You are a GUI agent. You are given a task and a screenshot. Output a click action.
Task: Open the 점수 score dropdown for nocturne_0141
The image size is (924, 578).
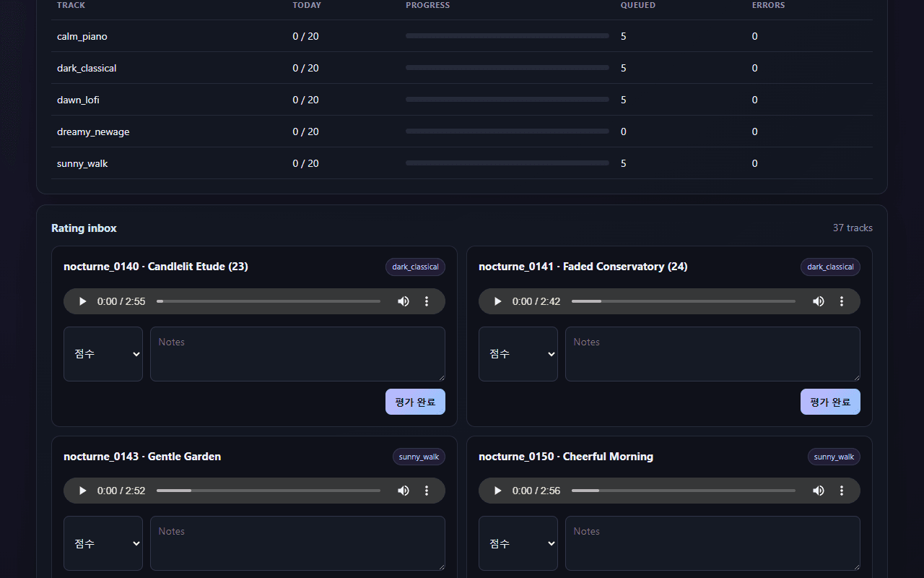[518, 354]
